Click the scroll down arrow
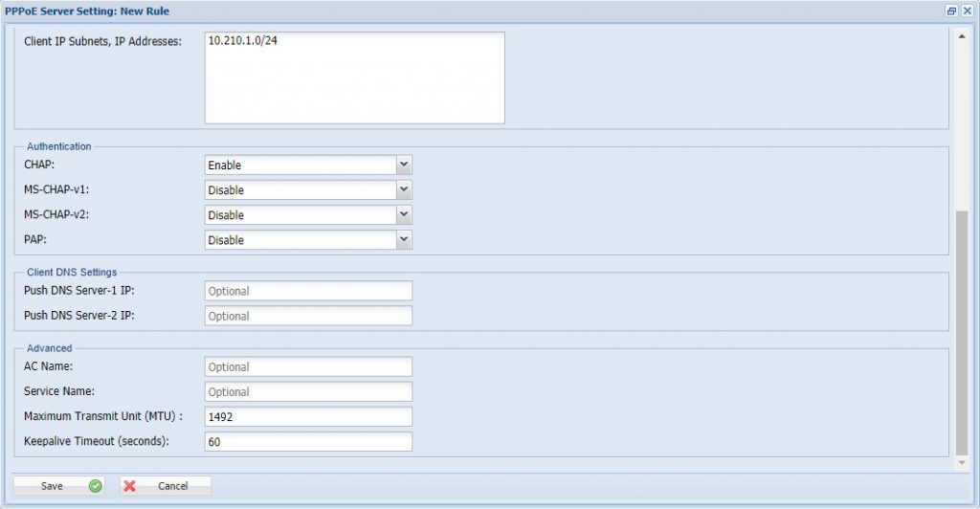 point(962,463)
